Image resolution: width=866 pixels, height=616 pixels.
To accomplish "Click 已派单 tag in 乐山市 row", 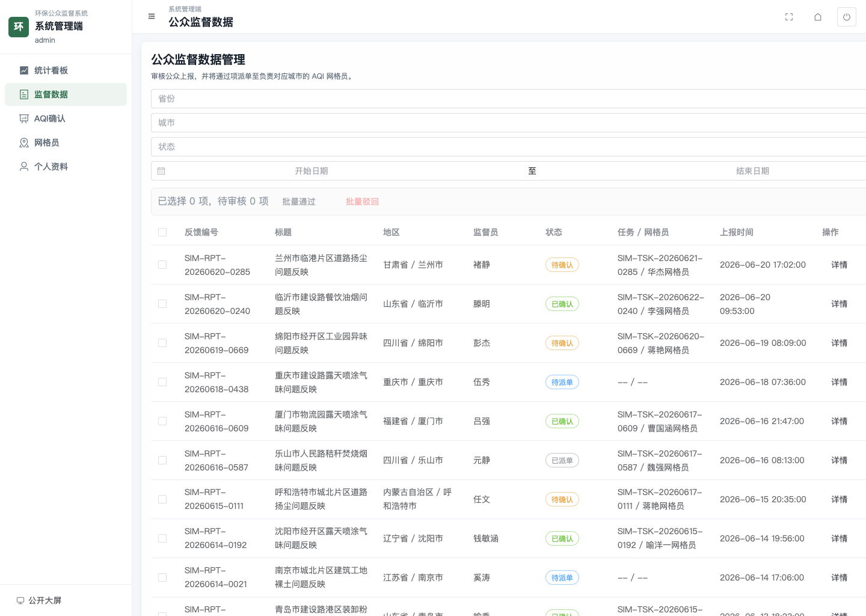I will click(x=562, y=460).
